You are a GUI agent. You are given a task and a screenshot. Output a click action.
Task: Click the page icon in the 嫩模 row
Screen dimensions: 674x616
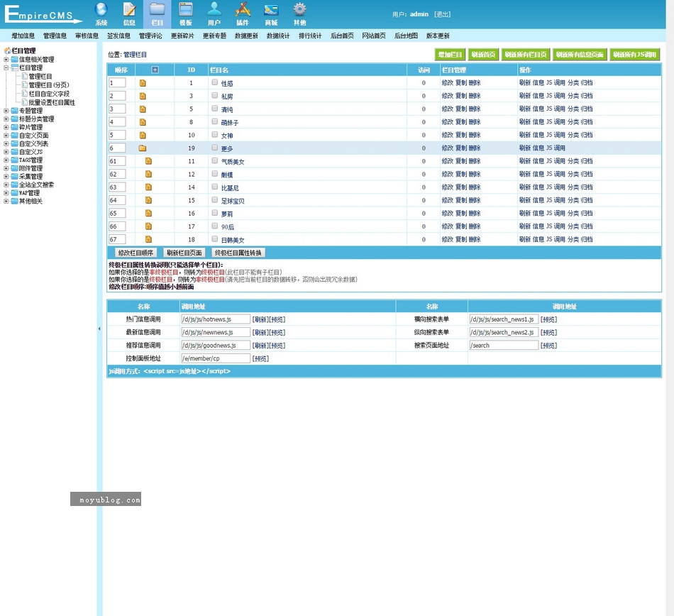pyautogui.click(x=148, y=174)
